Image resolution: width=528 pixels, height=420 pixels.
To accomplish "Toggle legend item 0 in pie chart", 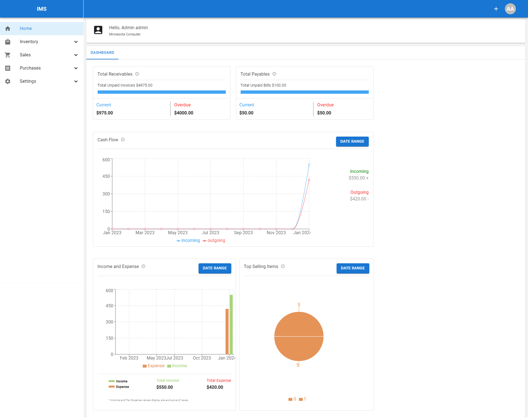I will click(x=292, y=399).
